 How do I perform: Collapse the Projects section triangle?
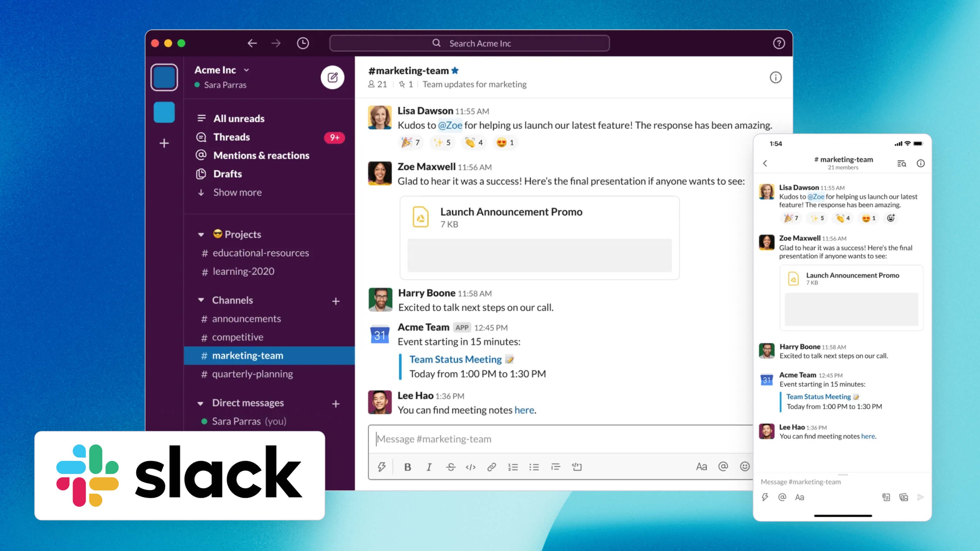tap(201, 234)
